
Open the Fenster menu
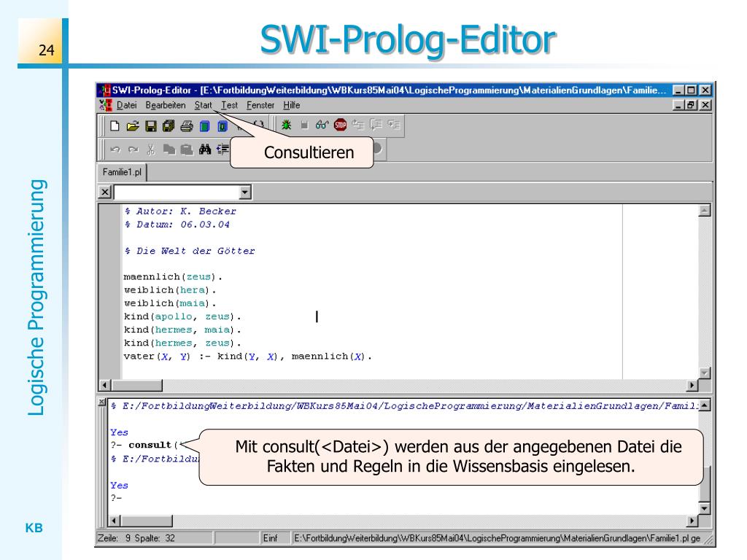click(x=260, y=105)
